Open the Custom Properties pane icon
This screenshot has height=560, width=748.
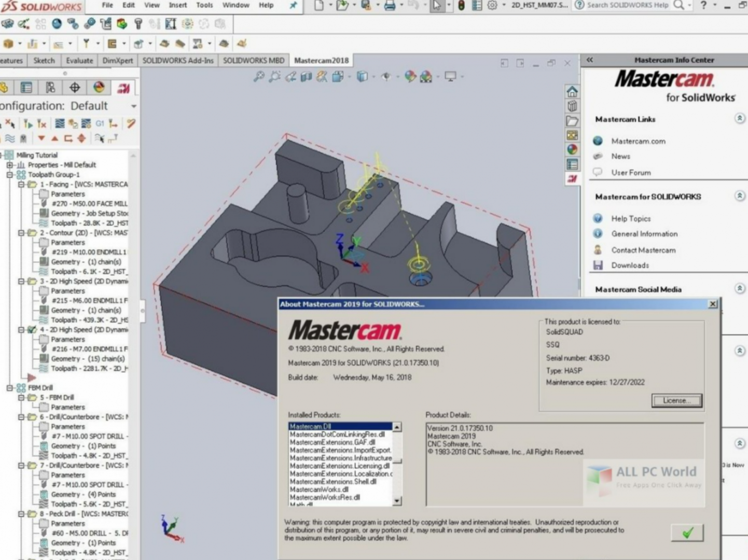coord(572,164)
